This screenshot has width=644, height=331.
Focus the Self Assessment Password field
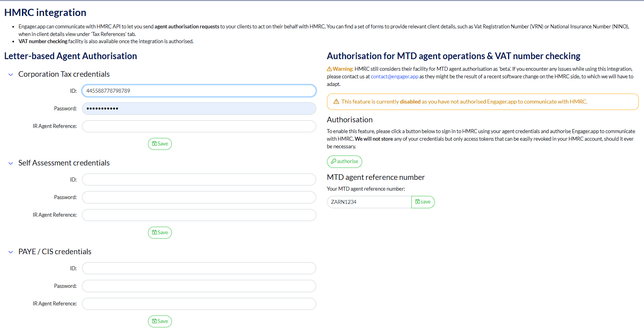(199, 197)
